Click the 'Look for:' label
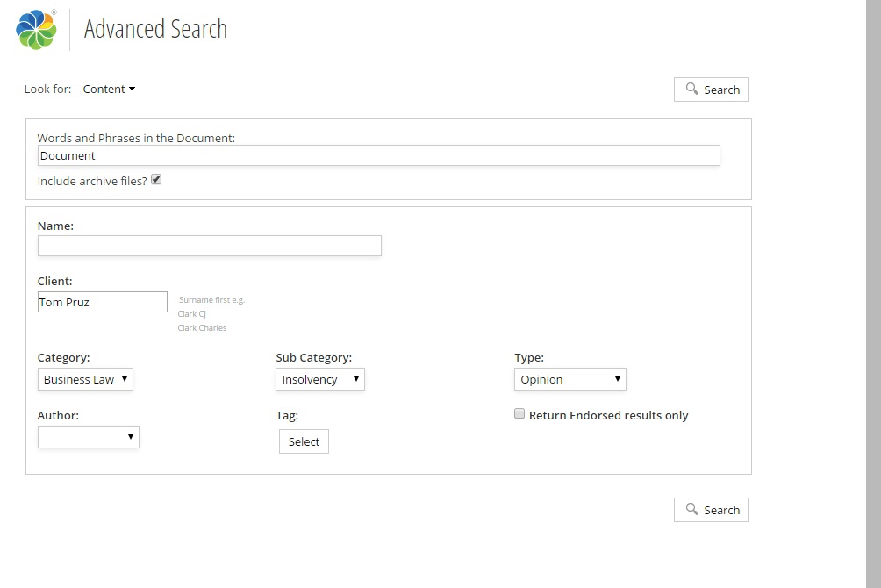 pyautogui.click(x=47, y=89)
